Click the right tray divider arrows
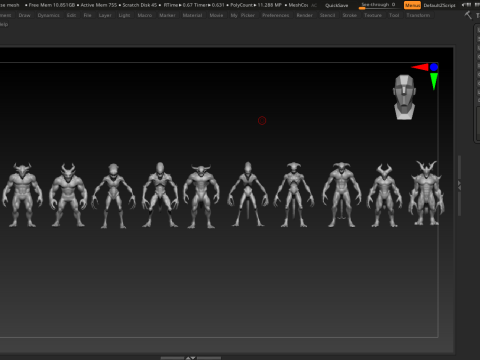This screenshot has height=360, width=480. (459, 186)
